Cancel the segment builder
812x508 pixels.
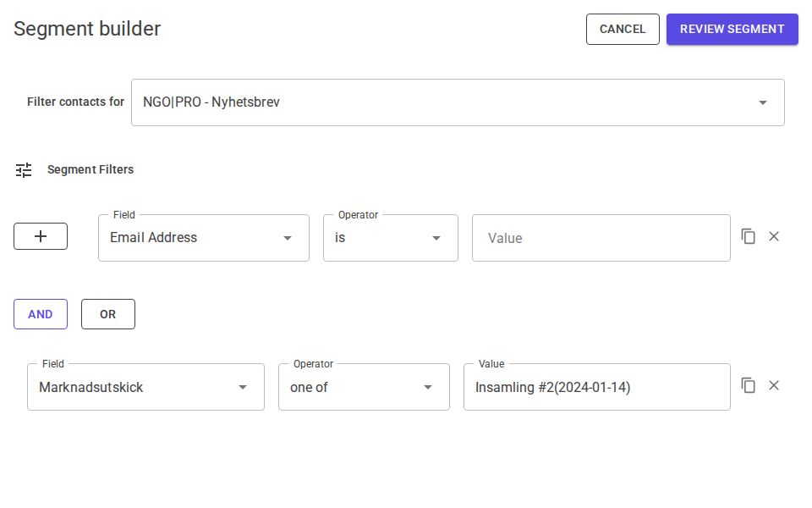(623, 29)
